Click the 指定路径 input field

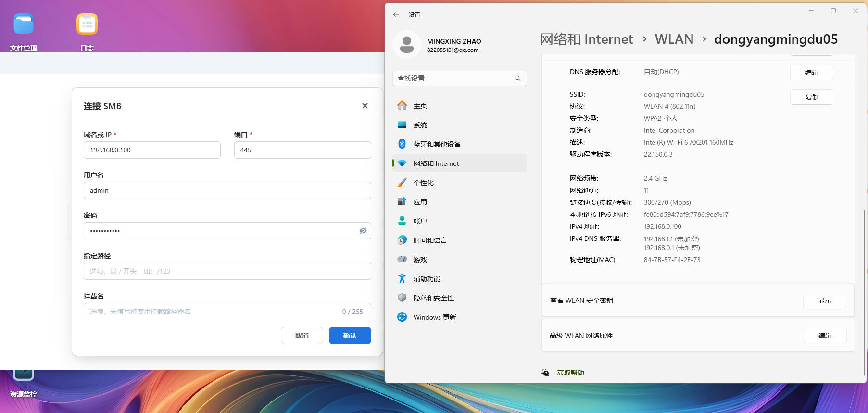click(227, 271)
